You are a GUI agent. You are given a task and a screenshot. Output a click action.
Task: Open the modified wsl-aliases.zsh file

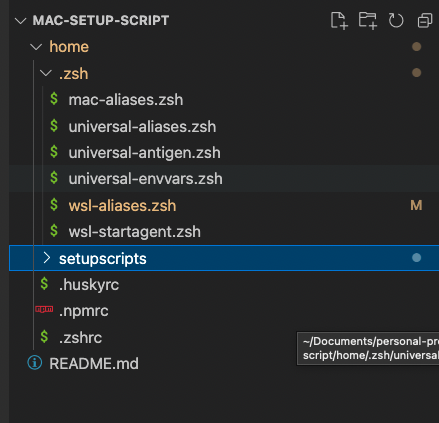point(122,206)
